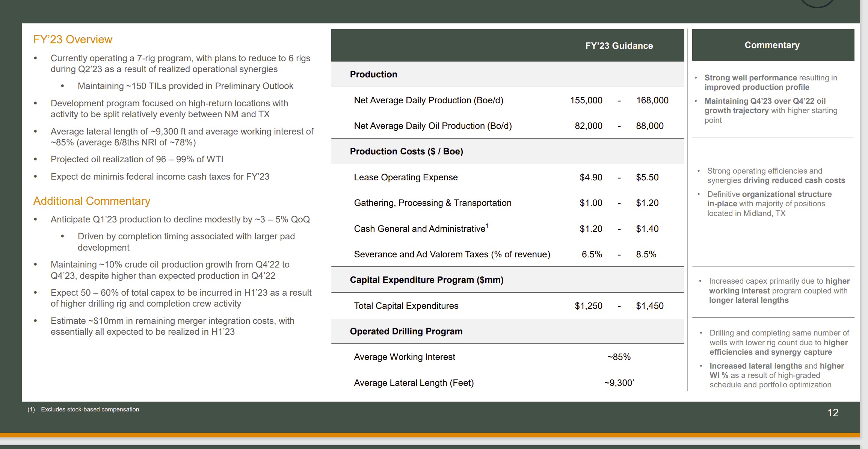Image resolution: width=868 pixels, height=449 pixels.
Task: Click Strong well performance commentary
Action: 771,82
